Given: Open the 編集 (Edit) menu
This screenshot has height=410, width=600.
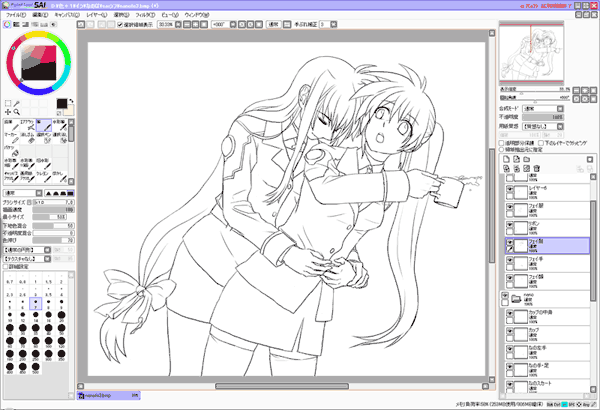Looking at the screenshot, I should (x=40, y=15).
